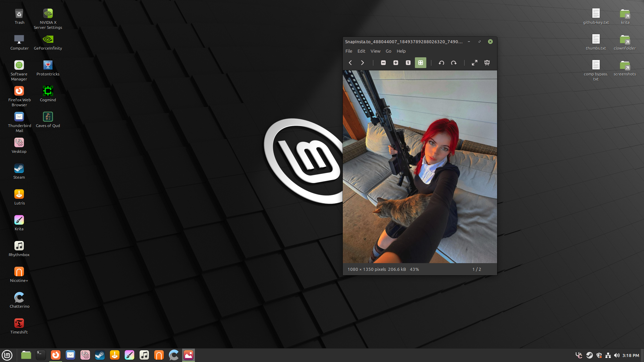The width and height of the screenshot is (644, 362).
Task: Select Protontricks desktop icon
Action: click(48, 68)
